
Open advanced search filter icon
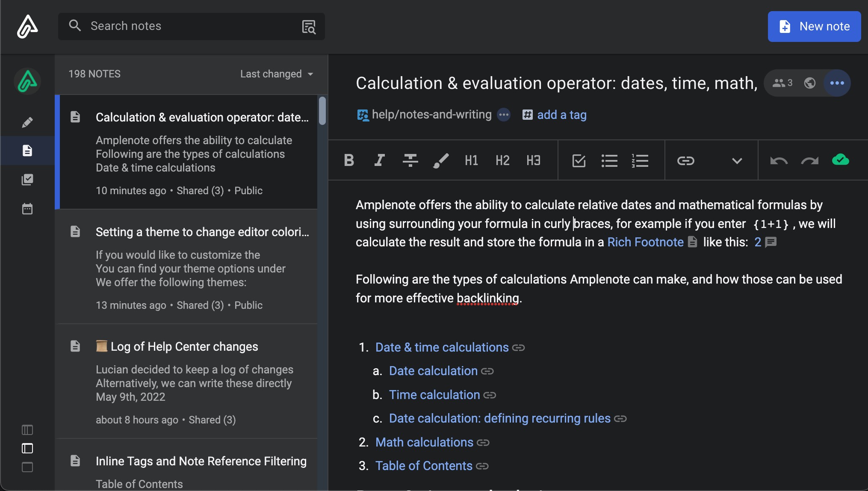tap(309, 27)
